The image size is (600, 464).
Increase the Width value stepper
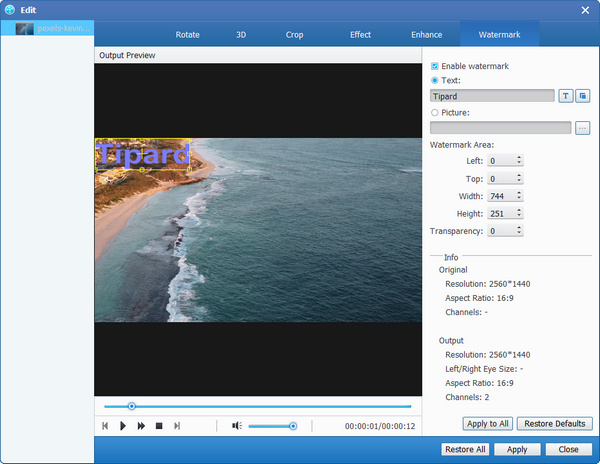coord(519,193)
